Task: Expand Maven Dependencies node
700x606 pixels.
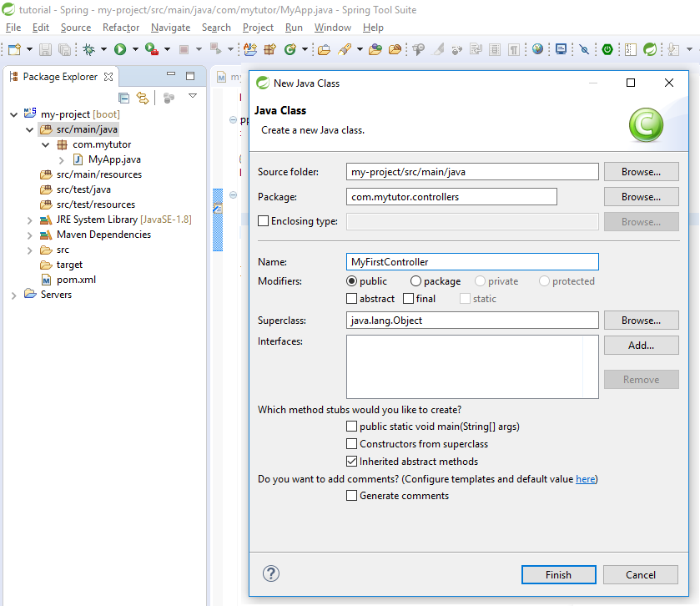Action: tap(29, 235)
